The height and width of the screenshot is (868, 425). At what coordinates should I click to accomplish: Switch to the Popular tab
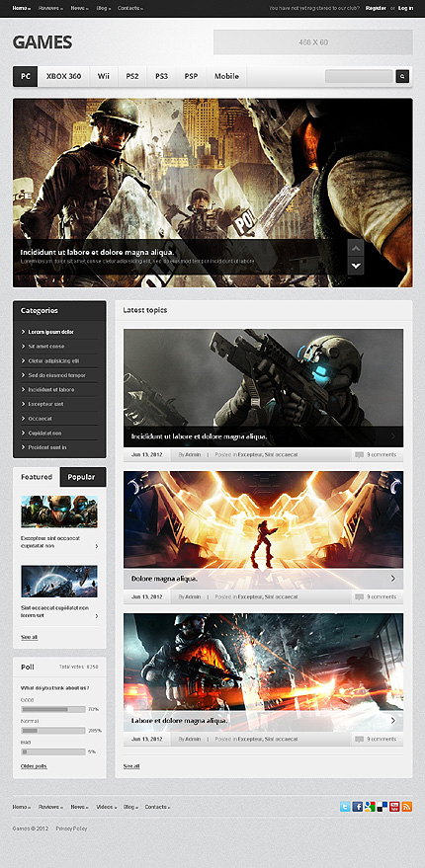83,477
